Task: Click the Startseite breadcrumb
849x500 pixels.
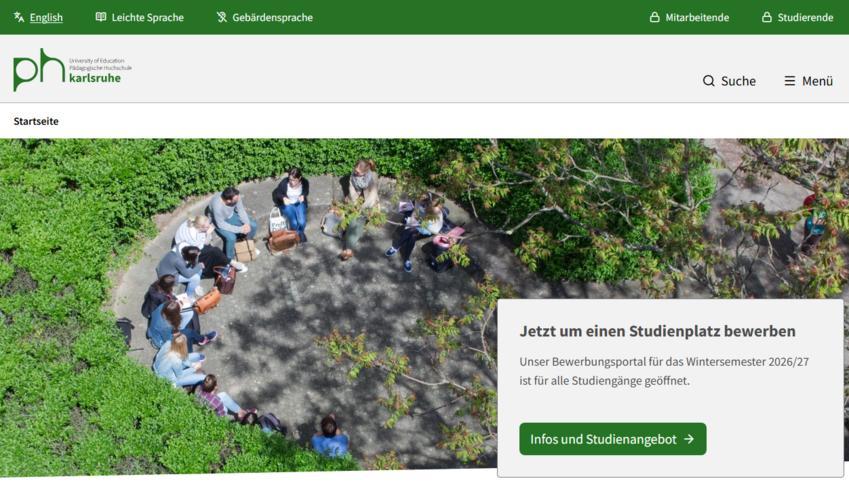Action: pos(36,121)
